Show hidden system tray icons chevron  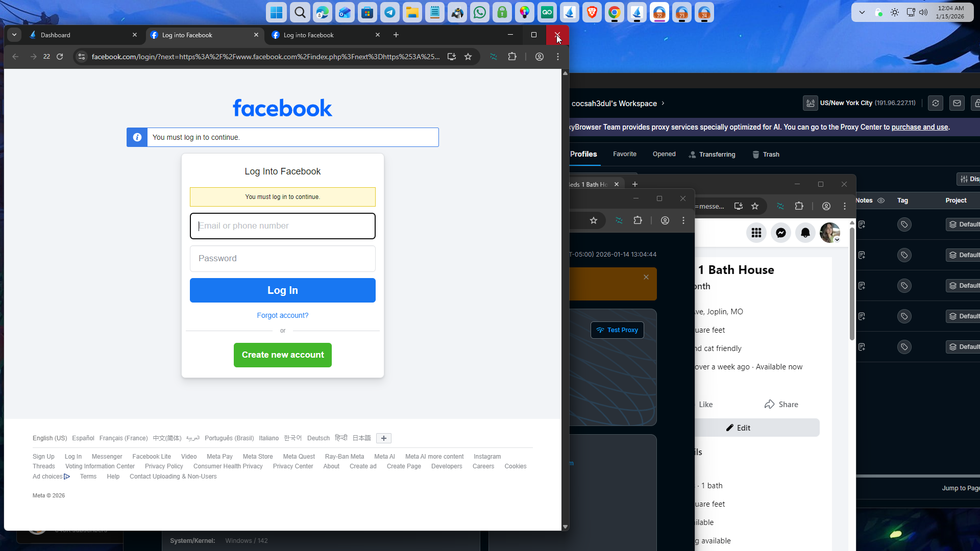862,12
